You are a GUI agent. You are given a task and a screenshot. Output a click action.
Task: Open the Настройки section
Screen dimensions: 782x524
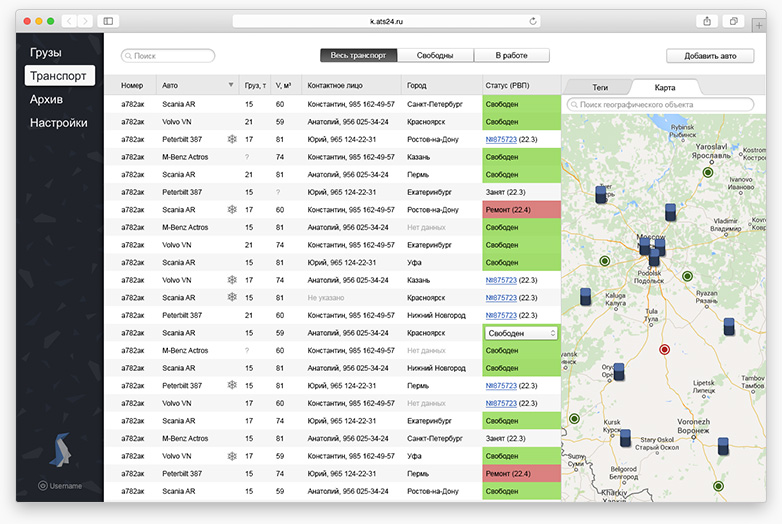point(59,123)
